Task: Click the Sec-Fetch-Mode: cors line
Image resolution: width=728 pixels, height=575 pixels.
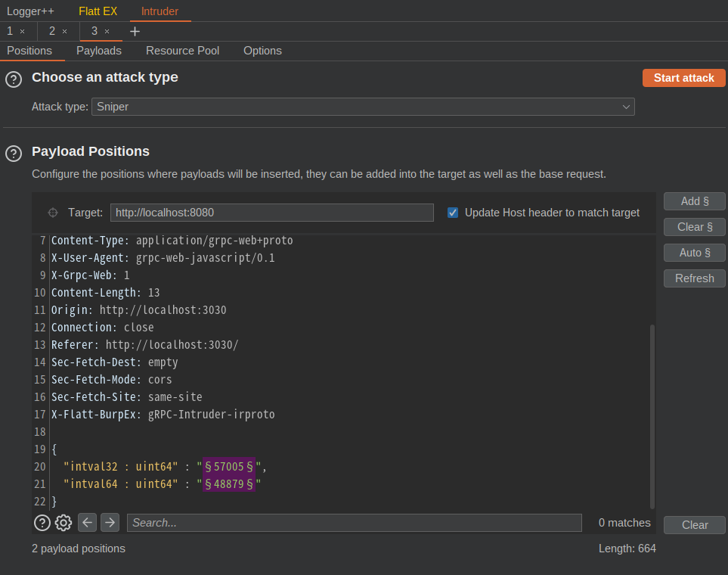Action: tap(111, 380)
